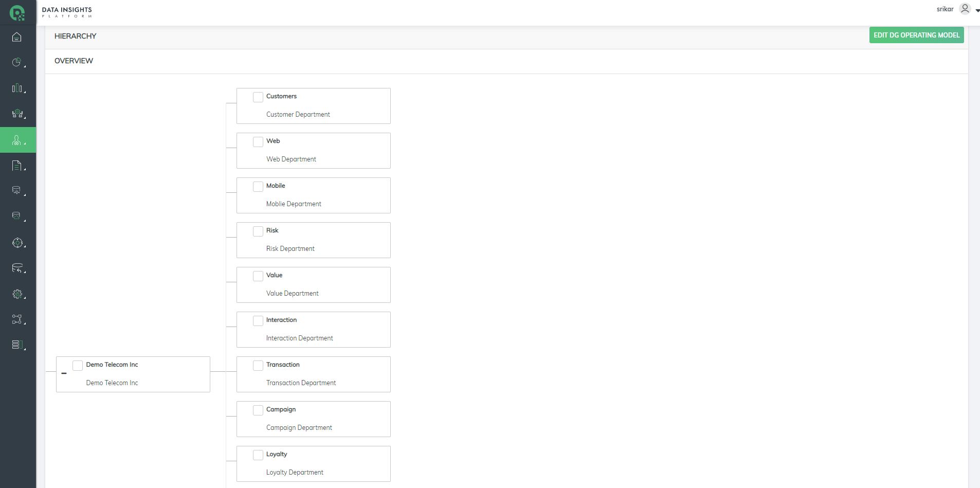The height and width of the screenshot is (488, 980).
Task: Open the highlighted person sidebar icon
Action: [17, 140]
